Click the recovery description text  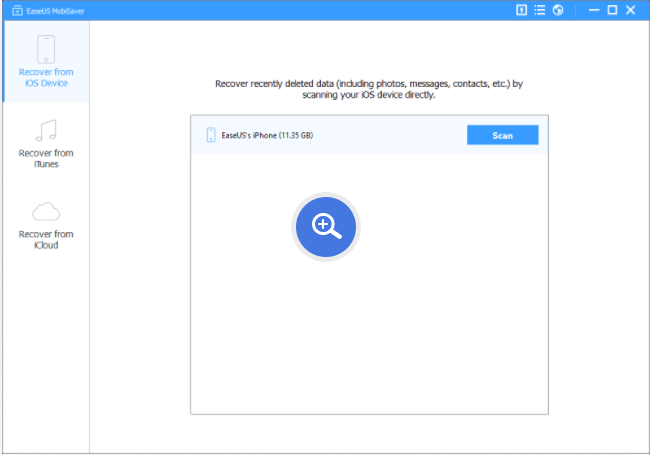point(369,90)
